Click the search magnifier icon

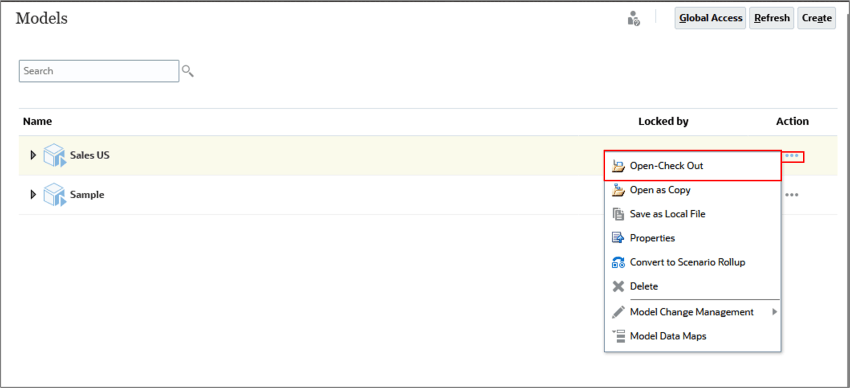pyautogui.click(x=188, y=71)
